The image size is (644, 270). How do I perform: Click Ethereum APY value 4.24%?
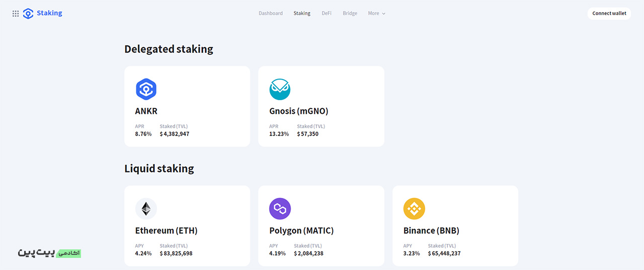pyautogui.click(x=143, y=253)
